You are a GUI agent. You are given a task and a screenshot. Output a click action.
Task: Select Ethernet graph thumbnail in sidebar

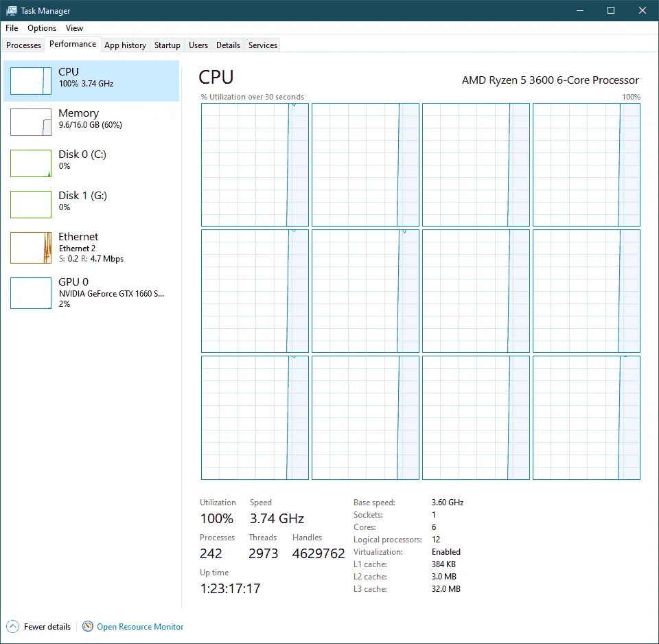(31, 248)
